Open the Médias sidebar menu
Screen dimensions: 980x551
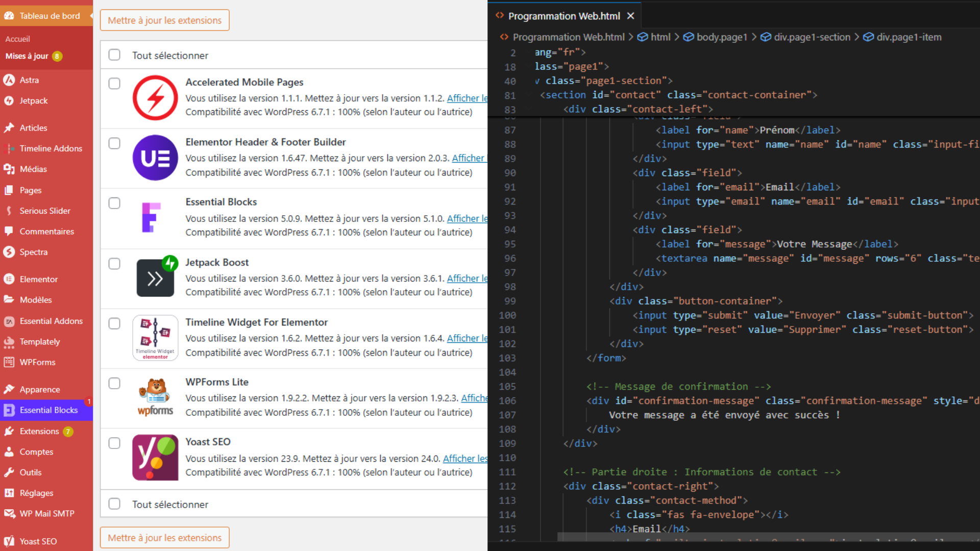33,169
